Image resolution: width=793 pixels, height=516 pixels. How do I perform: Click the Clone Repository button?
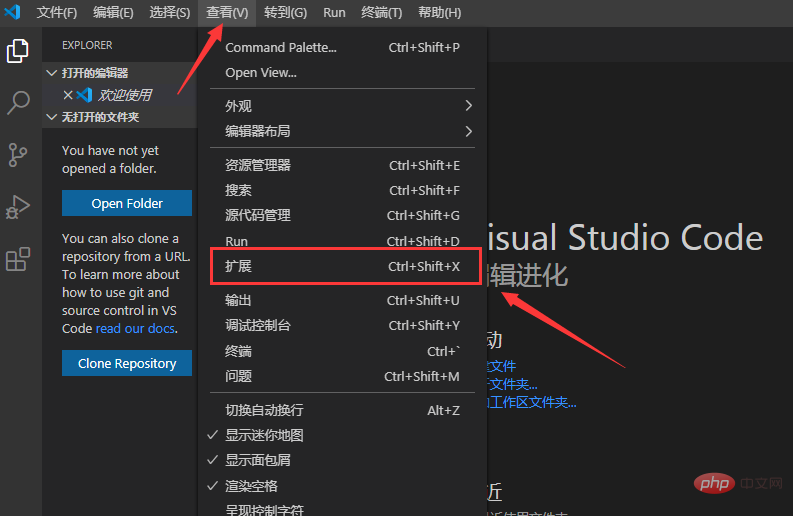pos(127,363)
